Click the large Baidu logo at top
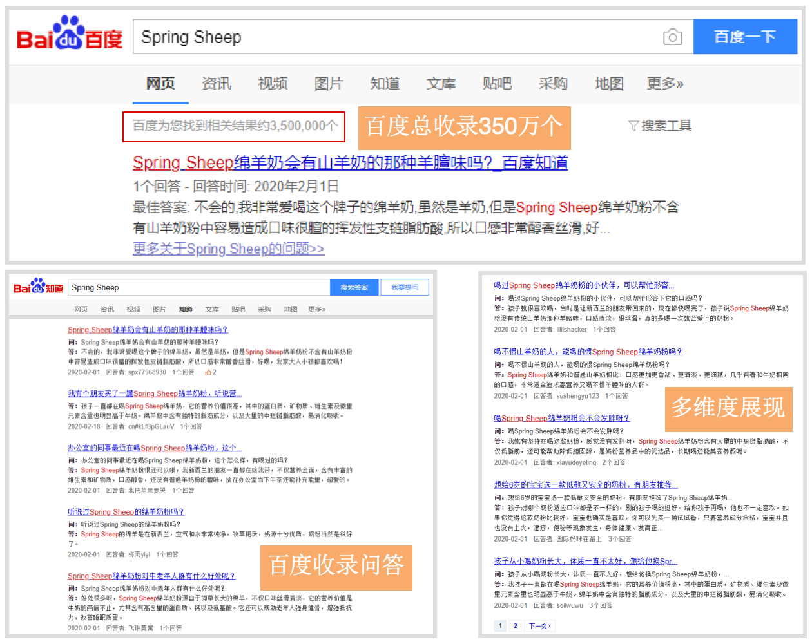 click(69, 33)
